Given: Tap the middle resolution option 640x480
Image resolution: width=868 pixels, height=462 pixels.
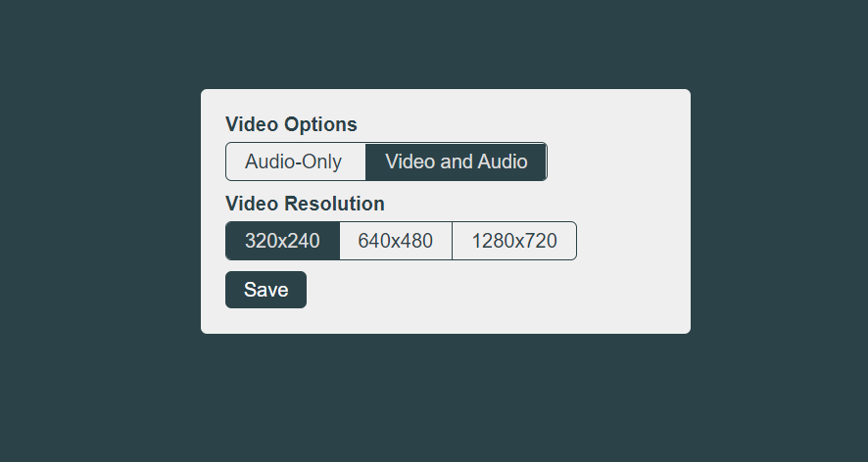Looking at the screenshot, I should (396, 241).
